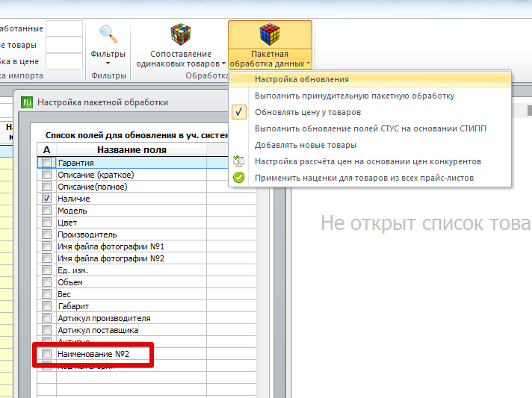Click the PLi icon in dialog title
Screen dimensions: 532x398
coord(27,102)
